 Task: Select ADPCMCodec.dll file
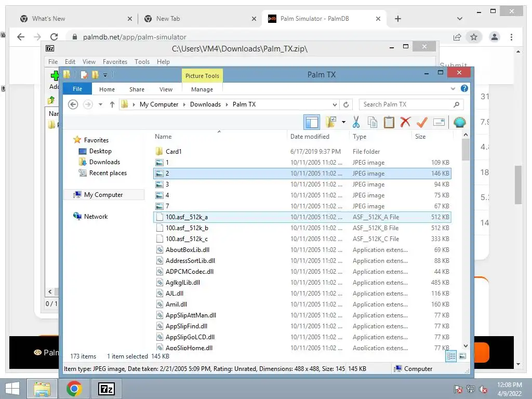point(302,271)
